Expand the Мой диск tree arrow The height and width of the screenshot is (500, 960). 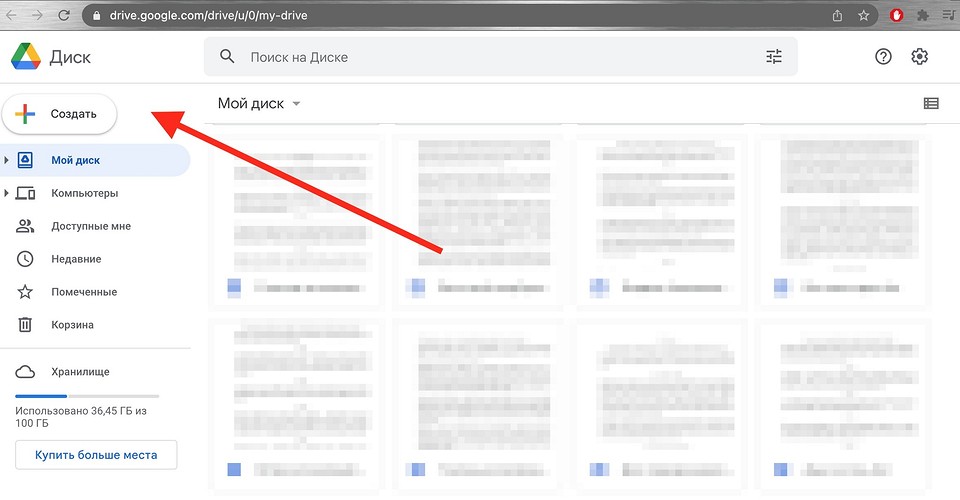pos(7,160)
